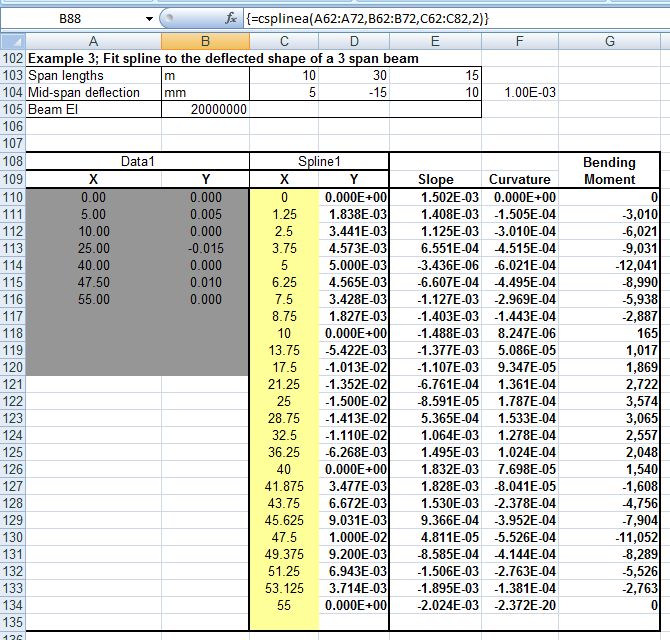The height and width of the screenshot is (640, 670).
Task: Select column A header
Action: [93, 41]
